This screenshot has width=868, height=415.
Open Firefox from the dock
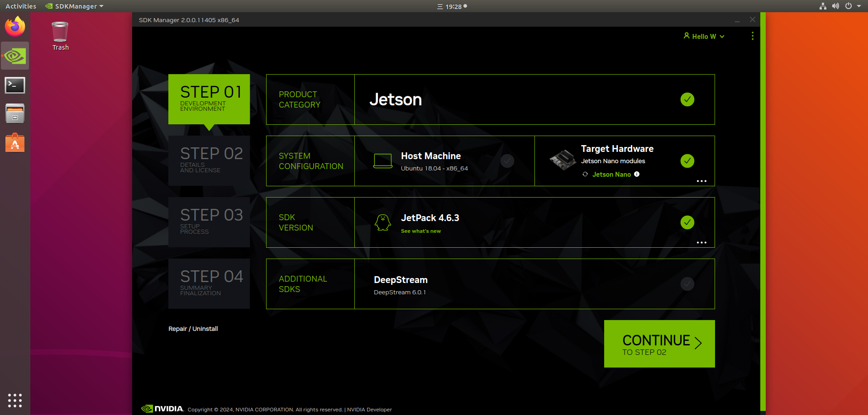(x=15, y=27)
